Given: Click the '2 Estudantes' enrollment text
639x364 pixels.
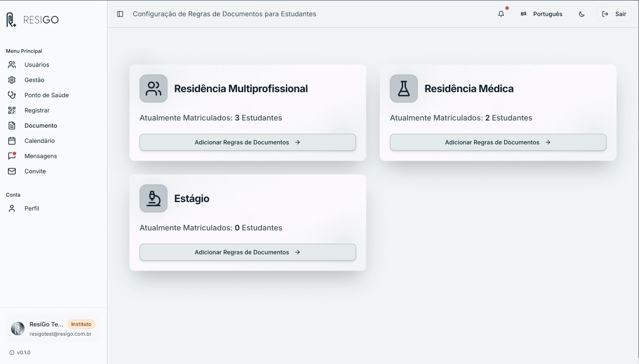Looking at the screenshot, I should point(509,118).
